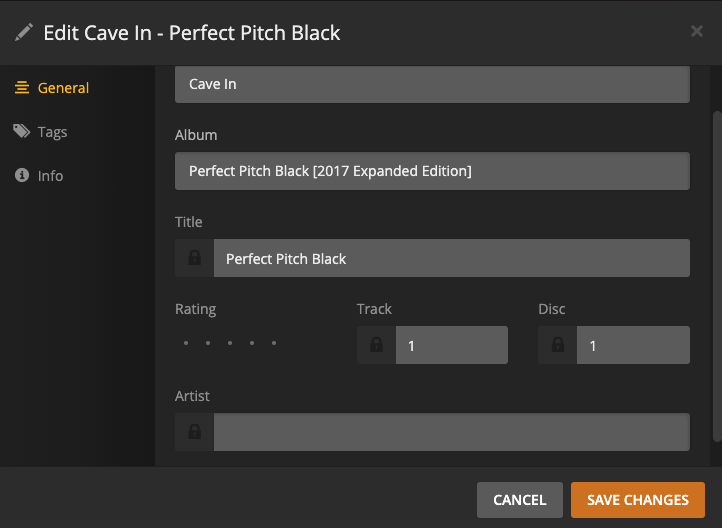Close the edit dialog with X
Viewport: 722px width, 528px height.
pos(697,32)
